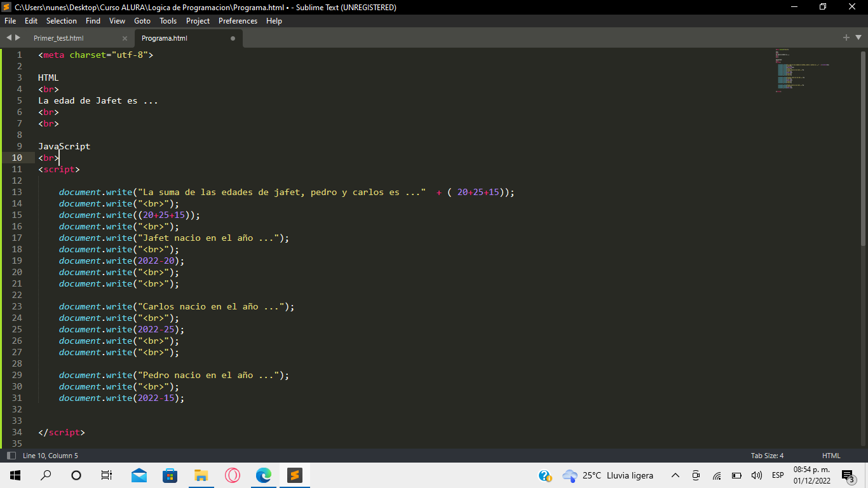This screenshot has height=488, width=868.
Task: Click the closing script tag on line 34
Action: [x=62, y=432]
